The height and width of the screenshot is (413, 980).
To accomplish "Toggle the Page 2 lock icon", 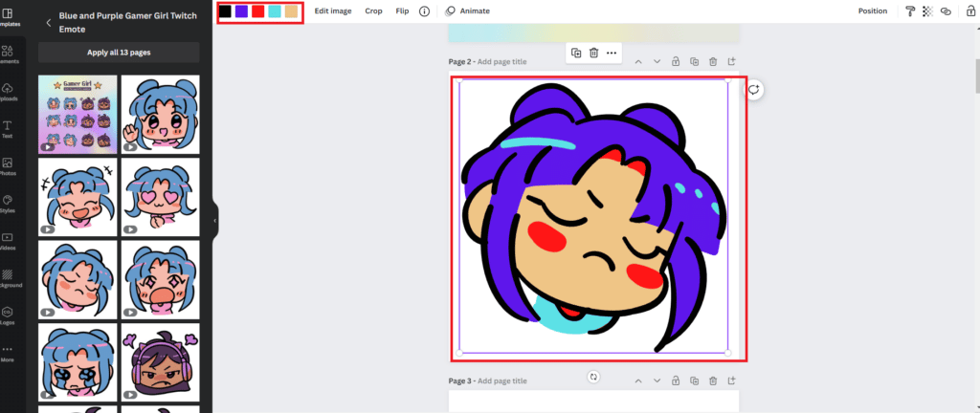I will (676, 61).
